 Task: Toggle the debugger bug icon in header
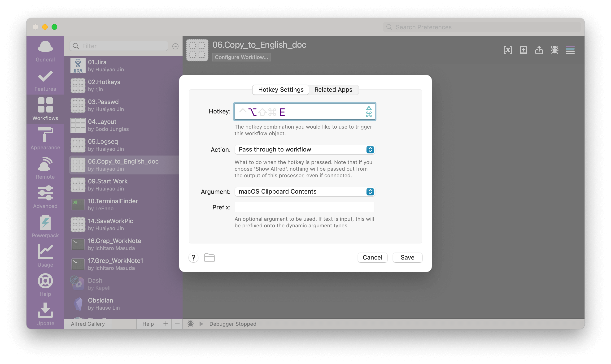click(554, 50)
